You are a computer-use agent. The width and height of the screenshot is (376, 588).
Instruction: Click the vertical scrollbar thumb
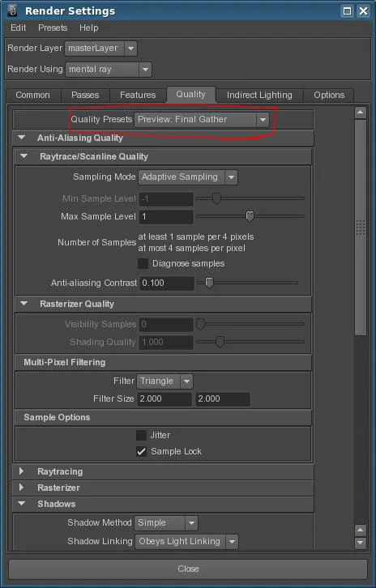(x=361, y=228)
